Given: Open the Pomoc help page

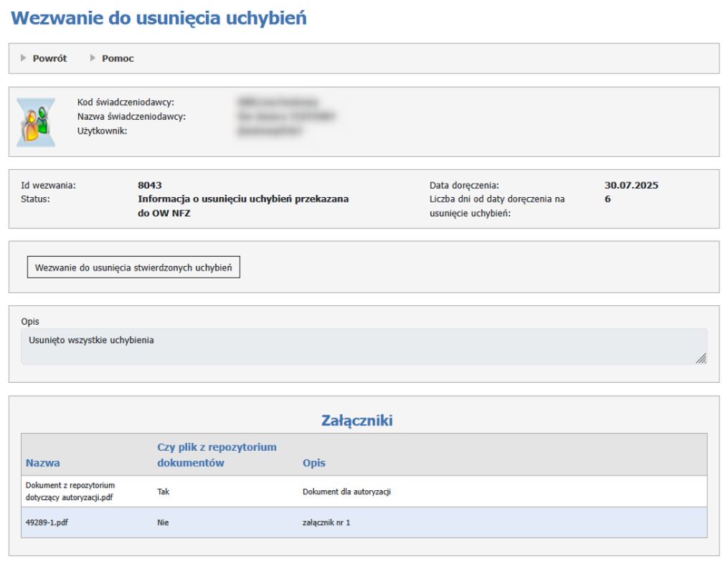Looking at the screenshot, I should coord(118,58).
